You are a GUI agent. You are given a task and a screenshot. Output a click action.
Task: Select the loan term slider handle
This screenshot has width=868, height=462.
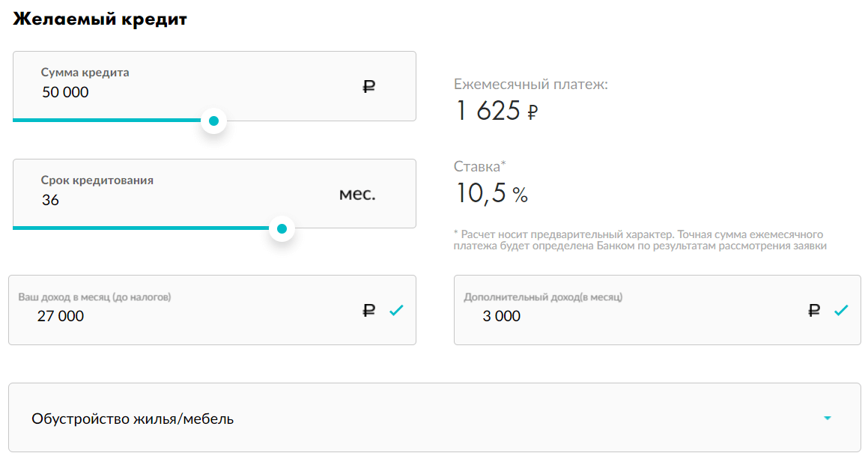coord(282,228)
